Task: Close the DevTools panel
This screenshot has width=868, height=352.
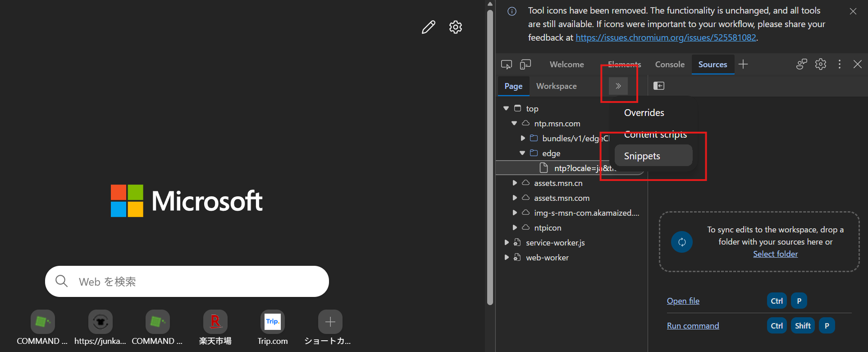Action: tap(858, 65)
